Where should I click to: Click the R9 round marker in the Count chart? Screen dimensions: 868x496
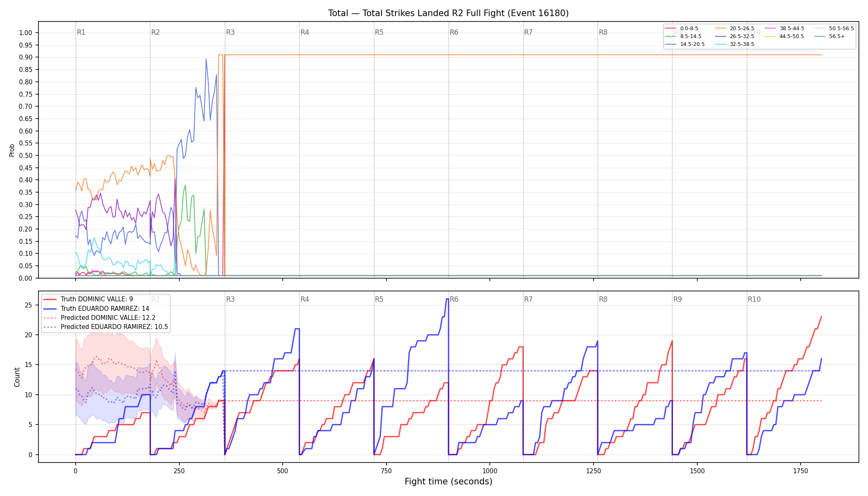677,299
